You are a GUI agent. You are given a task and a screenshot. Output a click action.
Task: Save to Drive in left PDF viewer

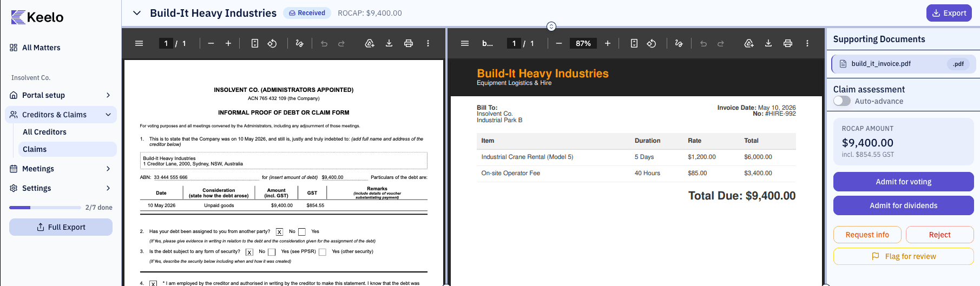point(370,43)
